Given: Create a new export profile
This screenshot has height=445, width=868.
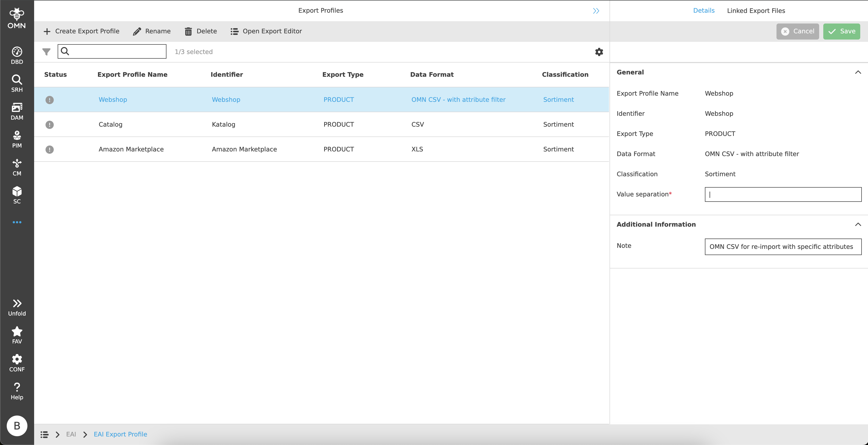Looking at the screenshot, I should (81, 31).
